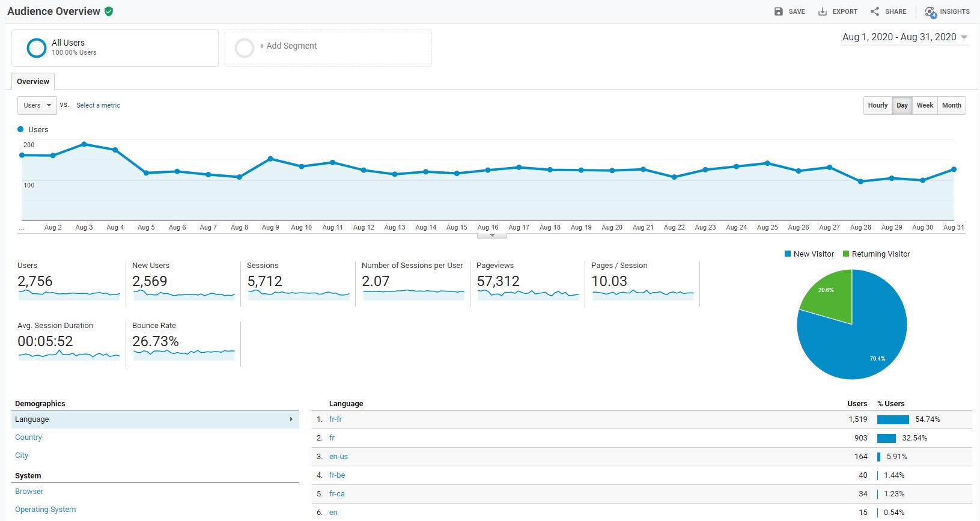Viewport: 980px width, 521px height.
Task: Expand the annotations drawer below chart
Action: click(x=492, y=236)
